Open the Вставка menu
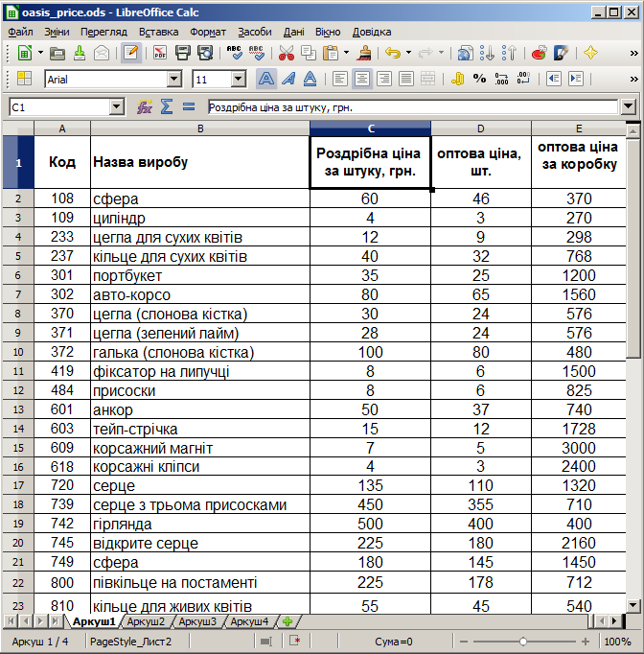Image resolution: width=644 pixels, height=654 pixels. click(158, 32)
